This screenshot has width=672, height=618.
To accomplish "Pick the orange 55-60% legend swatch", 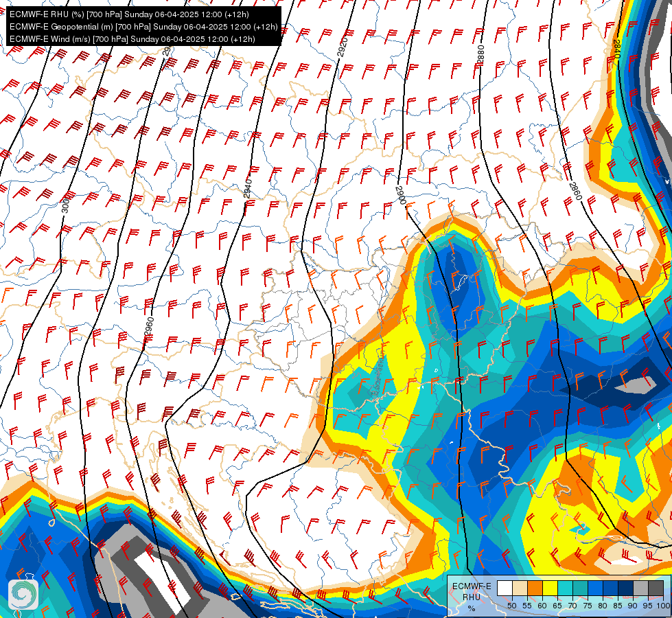I will point(535,588).
